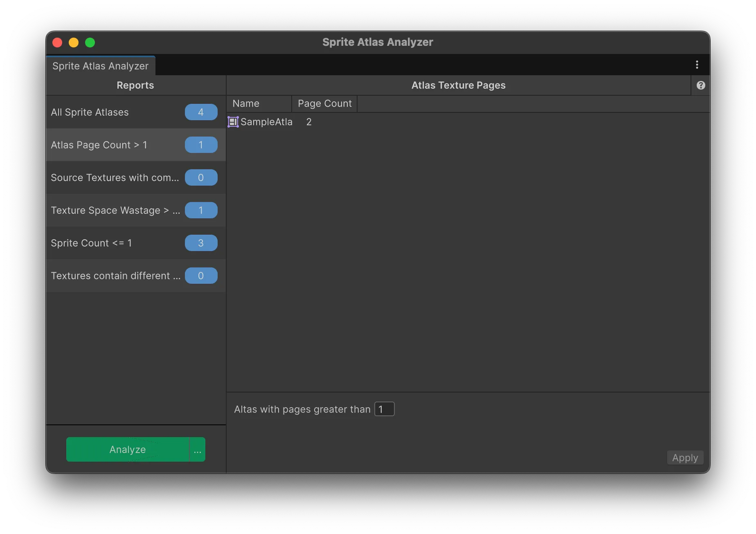
Task: Select the Sprite Count <= 1 report
Action: (x=91, y=243)
